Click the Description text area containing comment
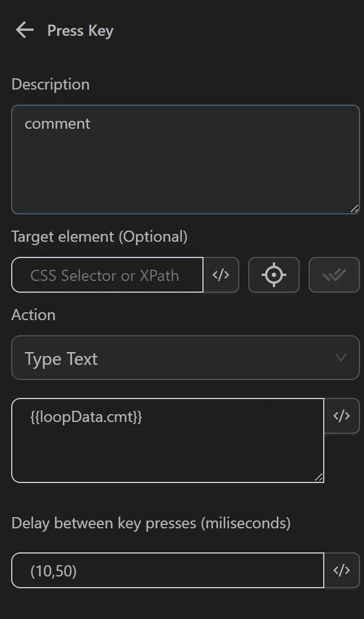The height and width of the screenshot is (619, 364). [186, 159]
